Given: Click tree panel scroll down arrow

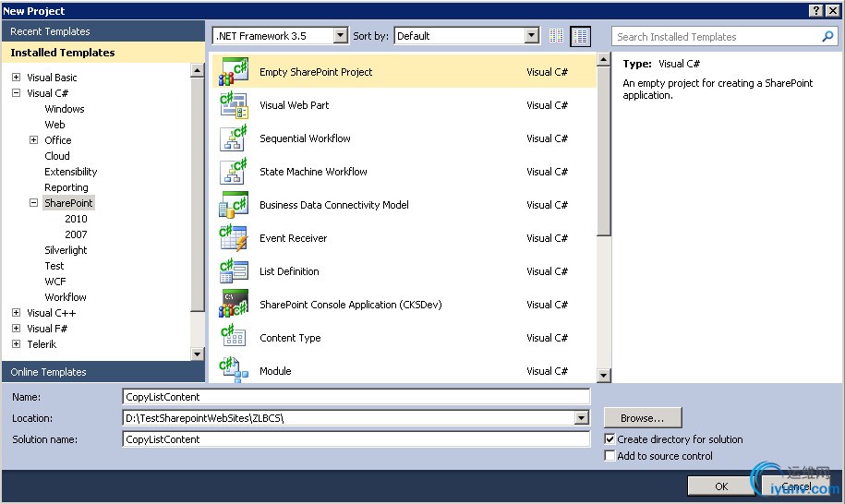Looking at the screenshot, I should tap(198, 354).
